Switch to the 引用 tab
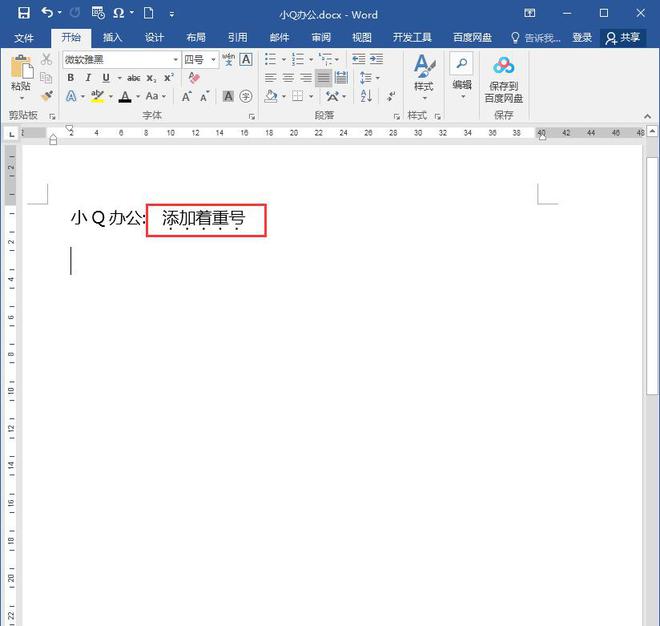This screenshot has height=626, width=660. 237,38
